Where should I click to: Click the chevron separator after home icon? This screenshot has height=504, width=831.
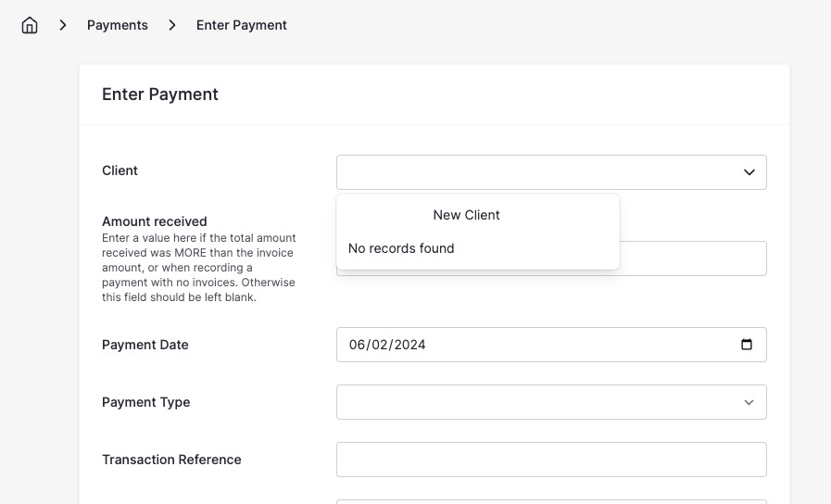point(63,25)
